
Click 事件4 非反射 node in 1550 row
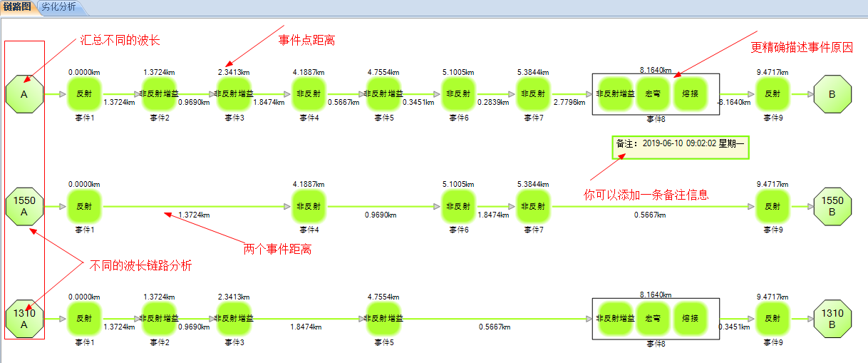coord(309,207)
